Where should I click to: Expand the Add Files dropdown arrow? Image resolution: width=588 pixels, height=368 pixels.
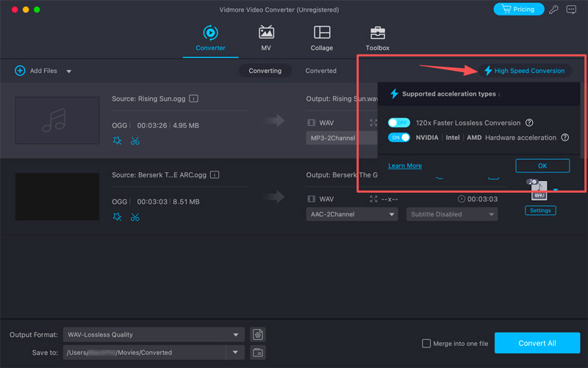(x=68, y=71)
